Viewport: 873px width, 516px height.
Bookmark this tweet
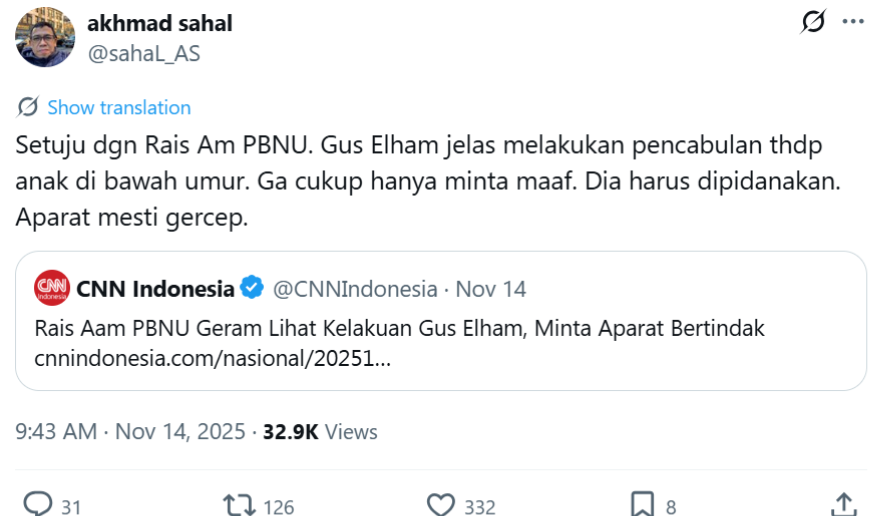click(x=642, y=505)
